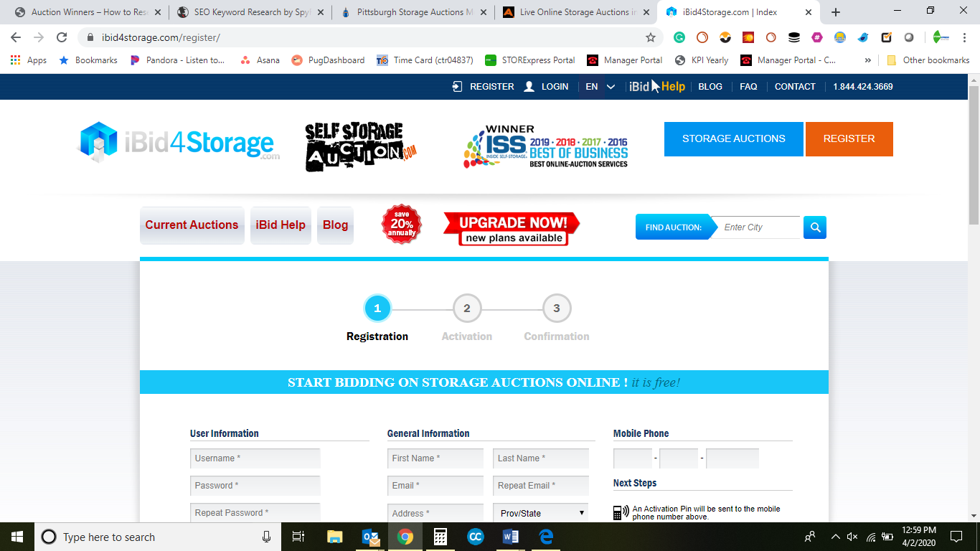The image size is (980, 551).
Task: Click the pink hashtag hexagon extension
Action: coord(817,37)
